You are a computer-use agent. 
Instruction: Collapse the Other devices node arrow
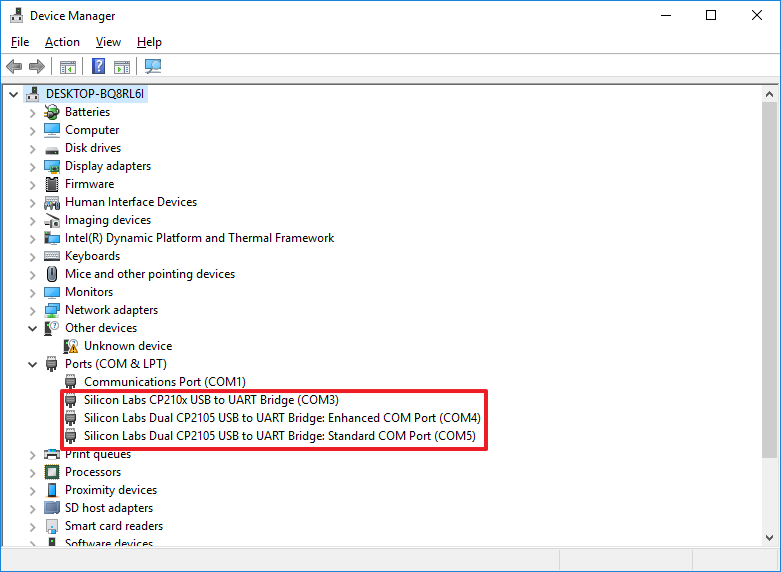click(x=32, y=328)
